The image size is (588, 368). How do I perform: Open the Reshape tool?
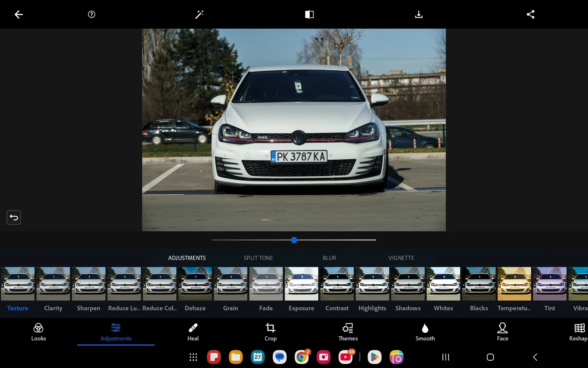click(x=579, y=332)
